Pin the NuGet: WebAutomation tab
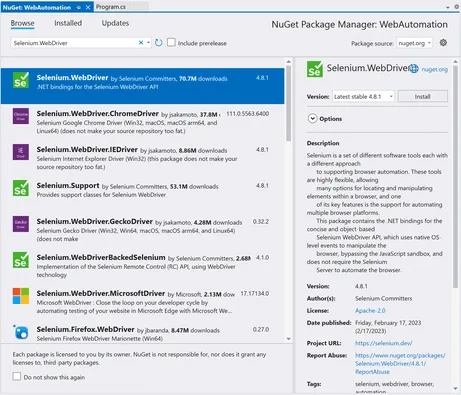The height and width of the screenshot is (395, 461). (x=79, y=7)
